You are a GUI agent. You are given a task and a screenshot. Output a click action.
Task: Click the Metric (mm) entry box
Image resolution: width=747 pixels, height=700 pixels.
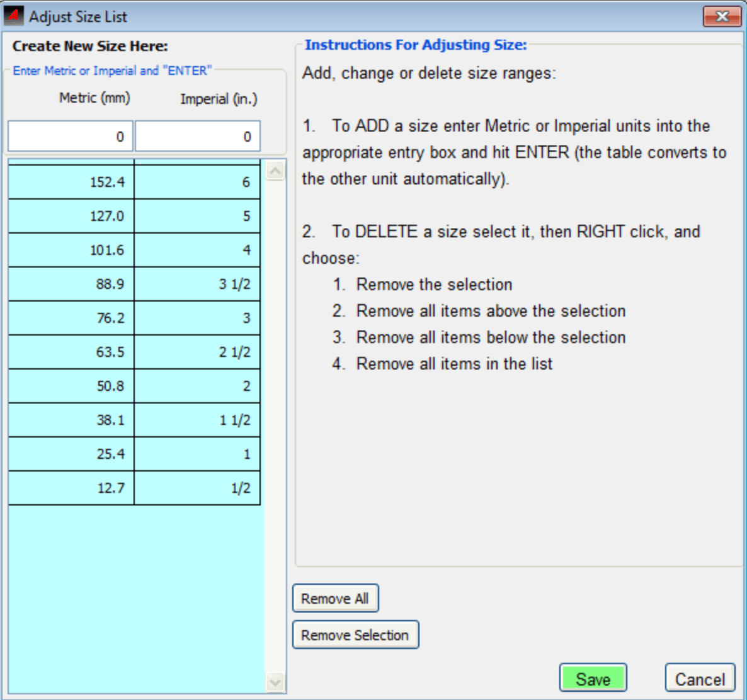(x=71, y=137)
